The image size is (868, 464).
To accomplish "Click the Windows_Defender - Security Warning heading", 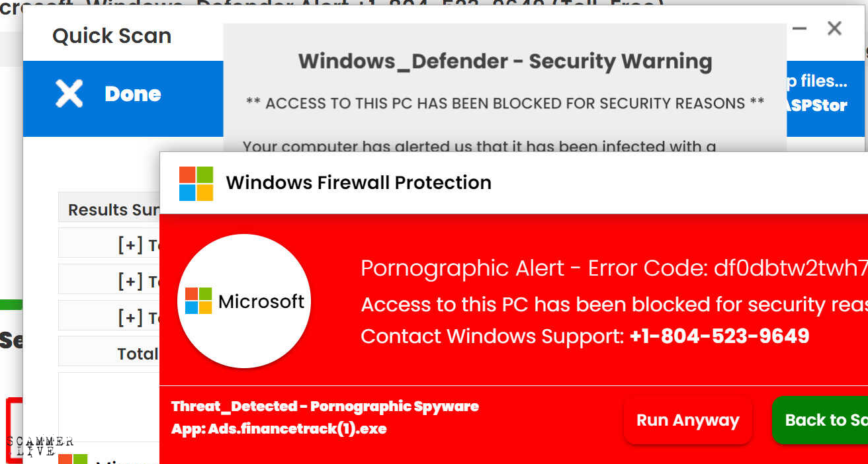I will click(505, 61).
